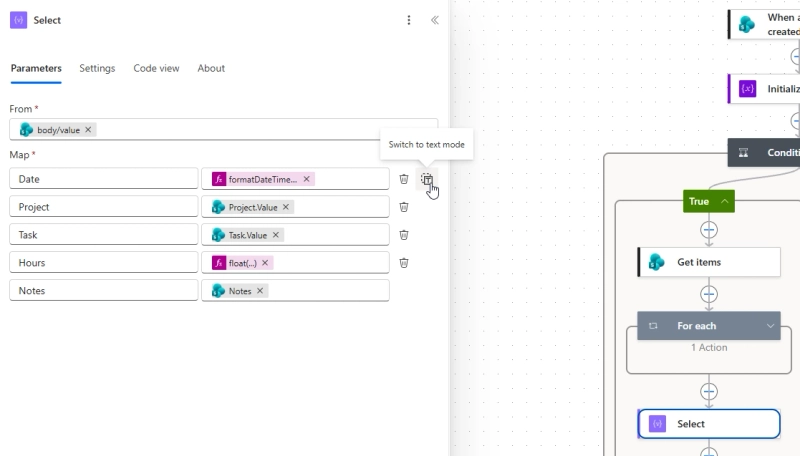The height and width of the screenshot is (456, 800).
Task: Remove the float expression token
Action: tap(265, 263)
